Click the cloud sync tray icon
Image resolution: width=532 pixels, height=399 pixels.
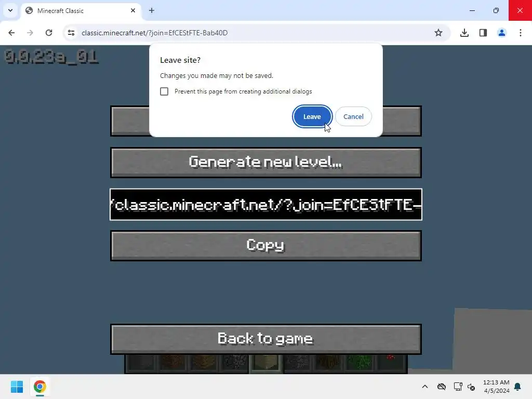(442, 387)
